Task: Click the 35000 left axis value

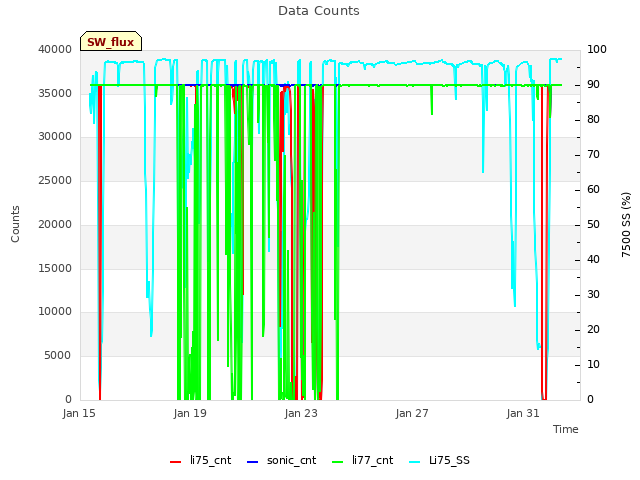Action: [x=55, y=93]
